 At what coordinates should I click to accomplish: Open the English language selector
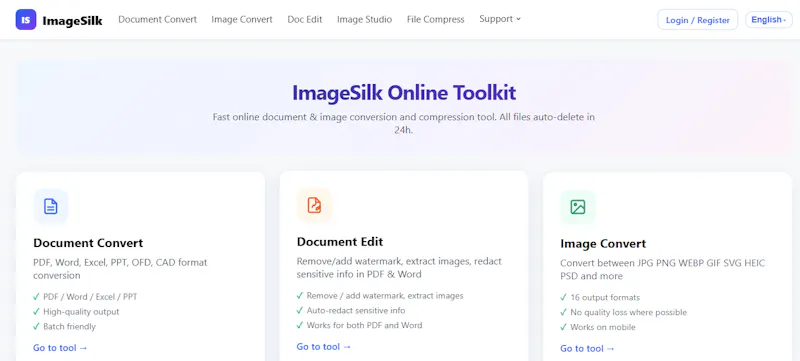(768, 20)
